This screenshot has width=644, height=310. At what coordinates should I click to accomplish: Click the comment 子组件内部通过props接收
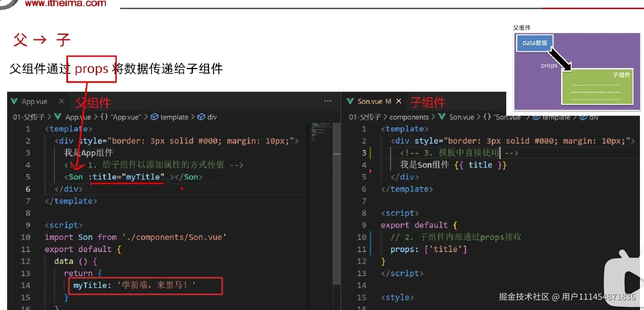click(456, 237)
